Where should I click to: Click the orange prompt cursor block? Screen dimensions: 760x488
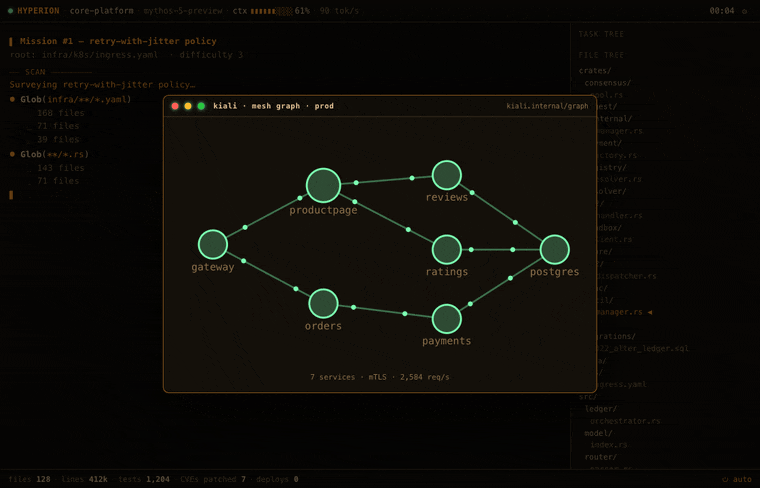[11, 195]
